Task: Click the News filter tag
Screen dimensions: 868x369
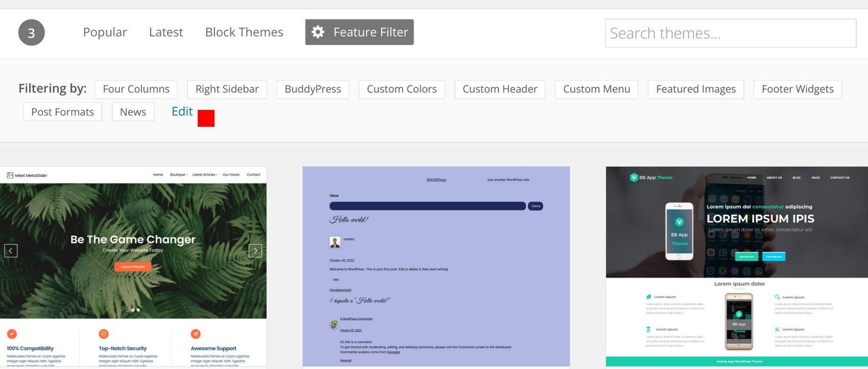Action: [x=133, y=112]
